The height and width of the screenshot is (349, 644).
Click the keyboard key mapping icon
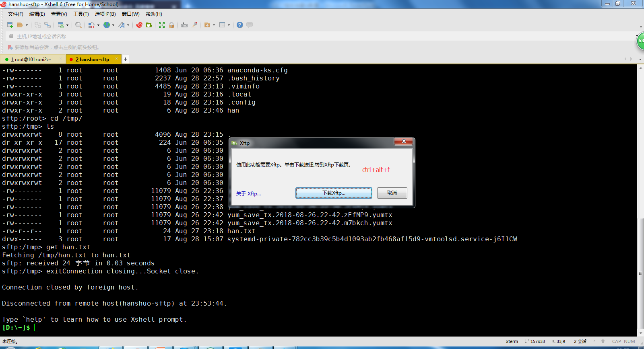coord(184,25)
